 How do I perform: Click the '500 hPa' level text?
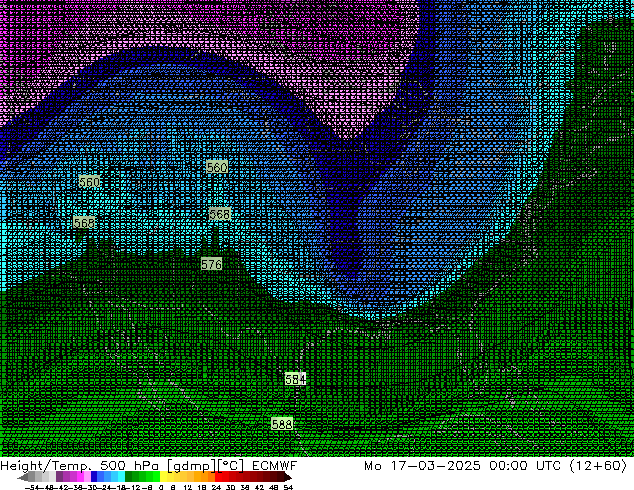(129, 465)
